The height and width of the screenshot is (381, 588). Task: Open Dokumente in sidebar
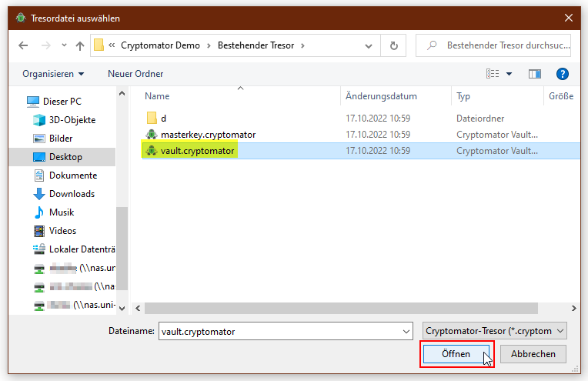coord(73,175)
